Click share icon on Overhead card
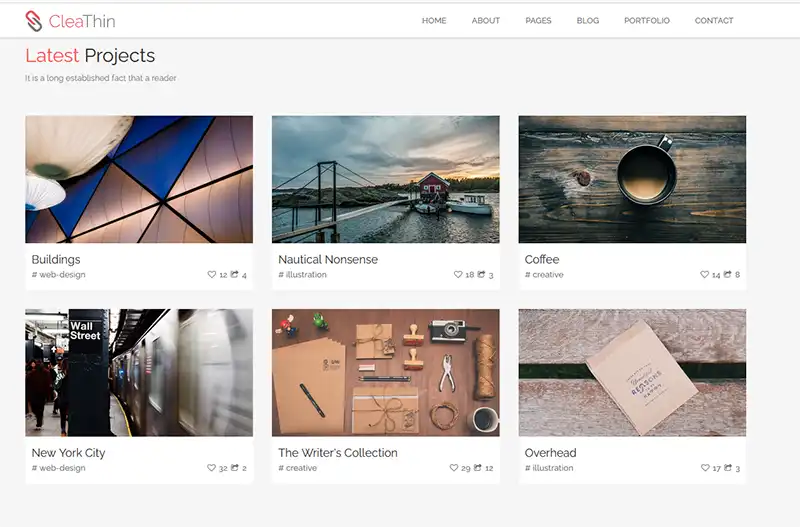 pos(728,468)
